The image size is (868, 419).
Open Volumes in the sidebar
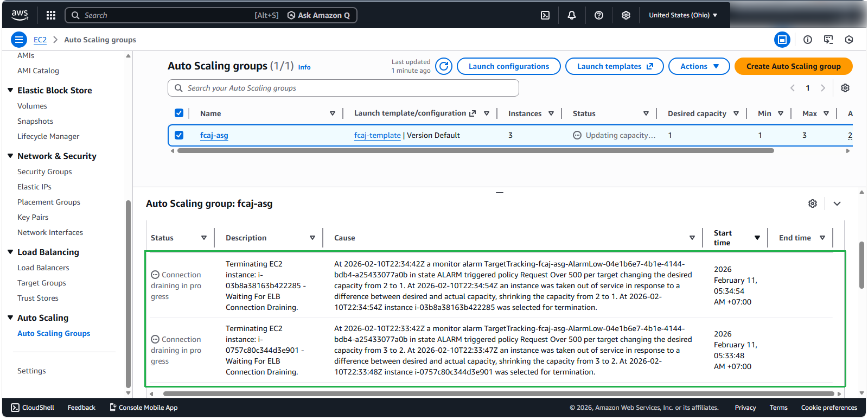point(32,106)
